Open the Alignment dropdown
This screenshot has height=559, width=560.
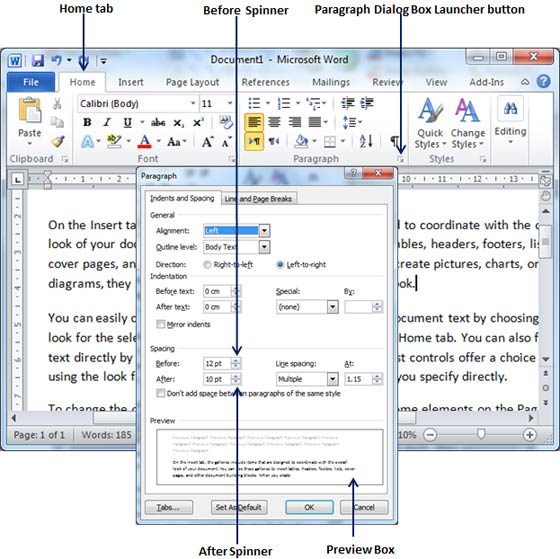(264, 231)
